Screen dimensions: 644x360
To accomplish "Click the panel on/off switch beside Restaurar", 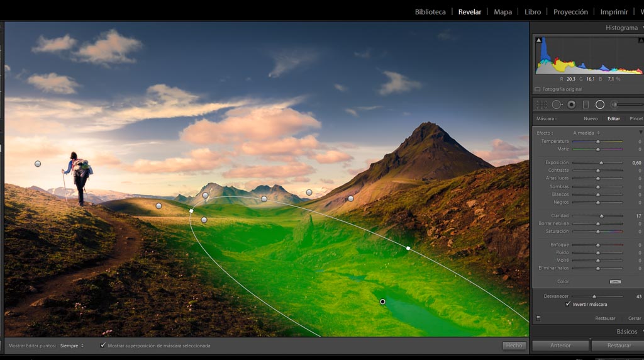I will pos(538,318).
